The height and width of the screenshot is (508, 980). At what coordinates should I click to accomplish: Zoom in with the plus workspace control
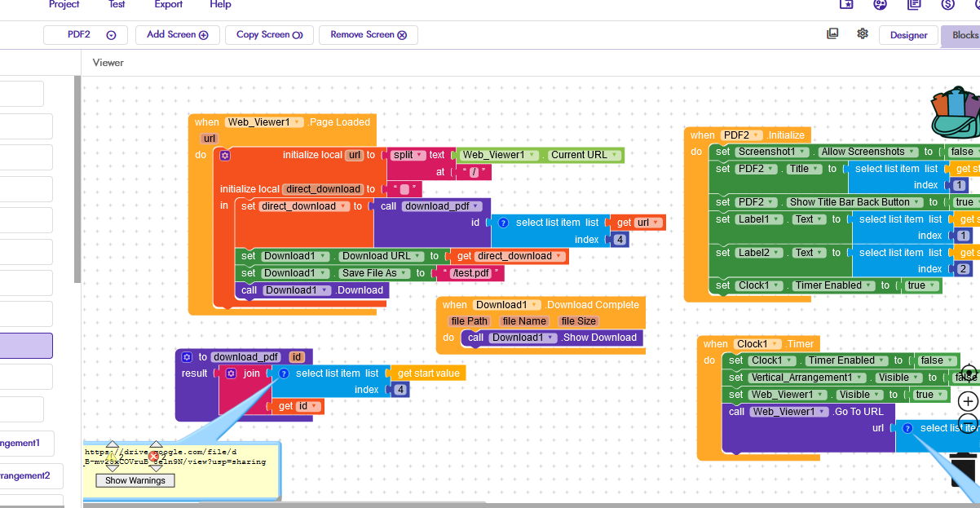click(968, 401)
